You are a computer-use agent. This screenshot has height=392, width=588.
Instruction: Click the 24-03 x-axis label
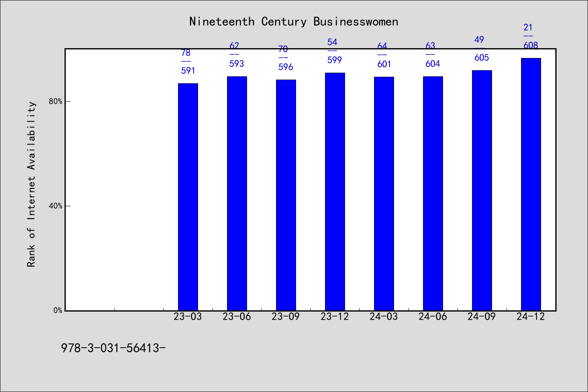(x=384, y=316)
